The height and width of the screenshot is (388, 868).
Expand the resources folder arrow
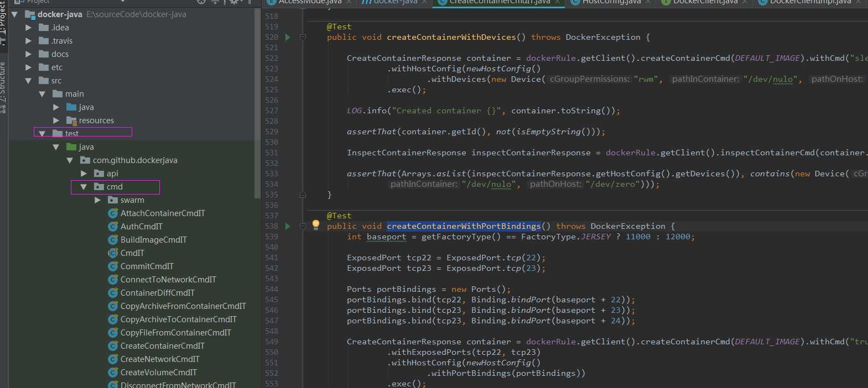tap(56, 120)
